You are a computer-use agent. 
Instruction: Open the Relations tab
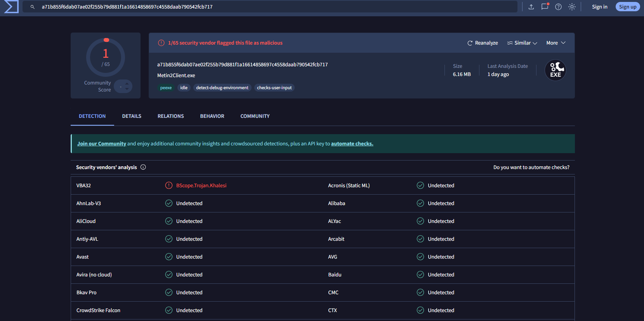[171, 116]
